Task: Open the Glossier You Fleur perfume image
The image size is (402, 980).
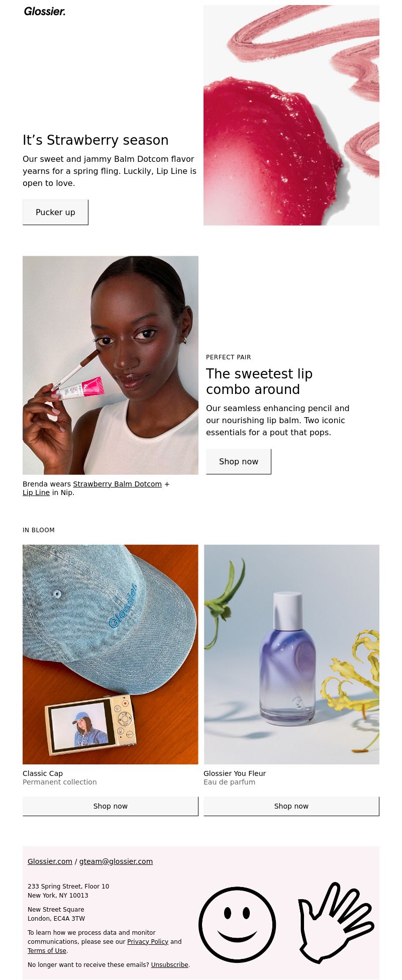Action: 291,654
